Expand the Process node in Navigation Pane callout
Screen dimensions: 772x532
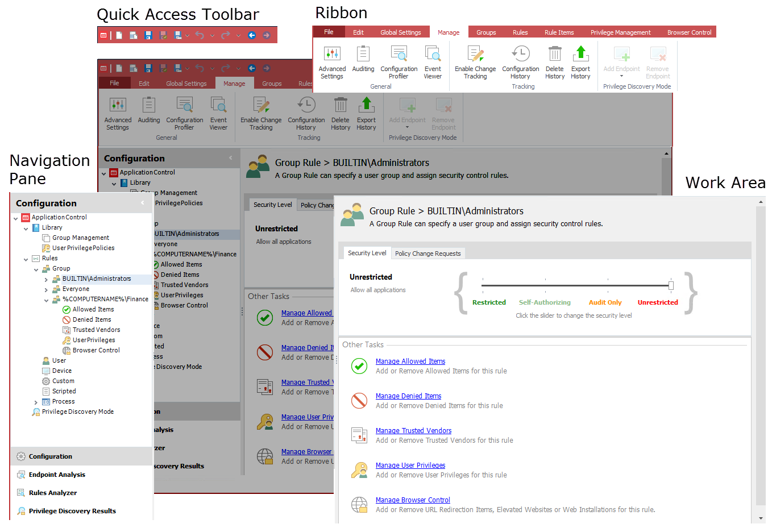[36, 402]
